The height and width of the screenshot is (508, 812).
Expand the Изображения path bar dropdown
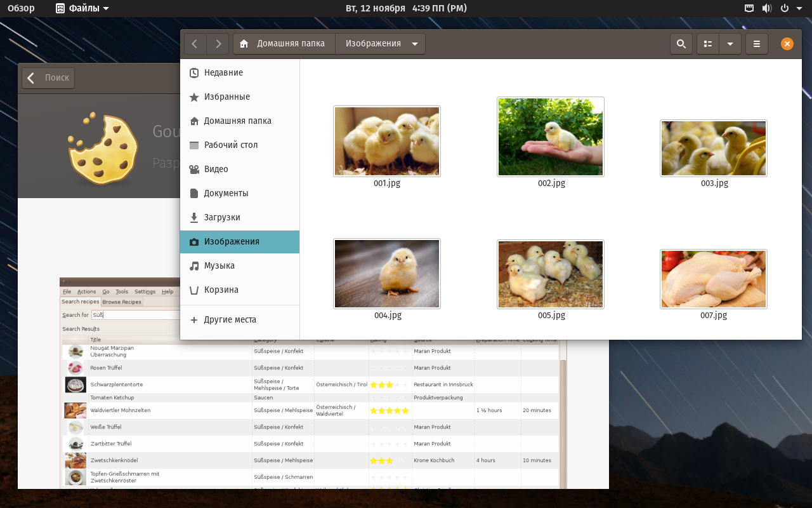tap(415, 44)
